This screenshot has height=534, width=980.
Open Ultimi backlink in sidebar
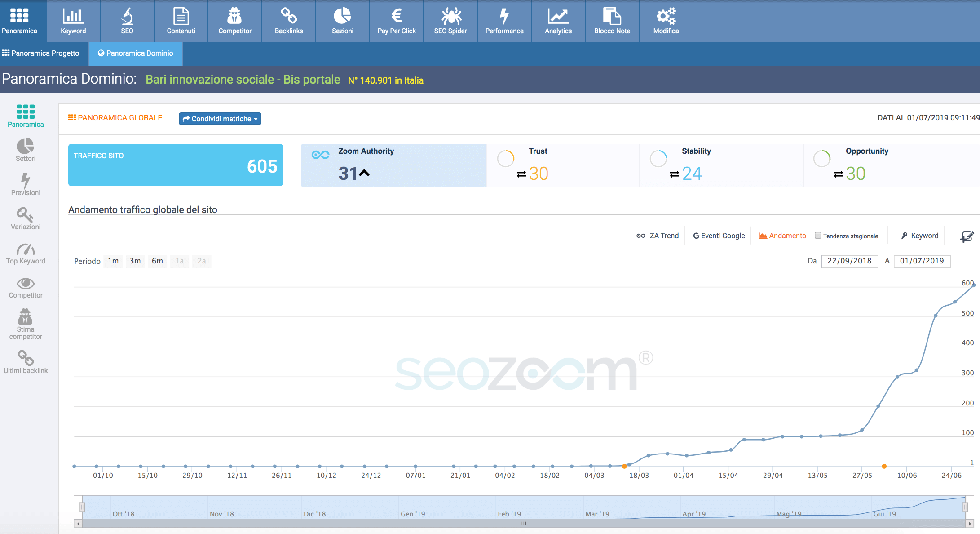pyautogui.click(x=26, y=362)
